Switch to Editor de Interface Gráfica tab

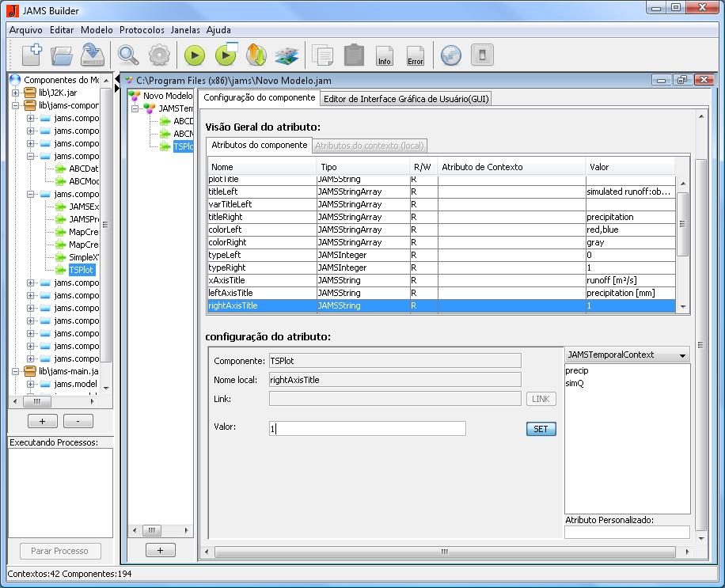click(x=406, y=98)
